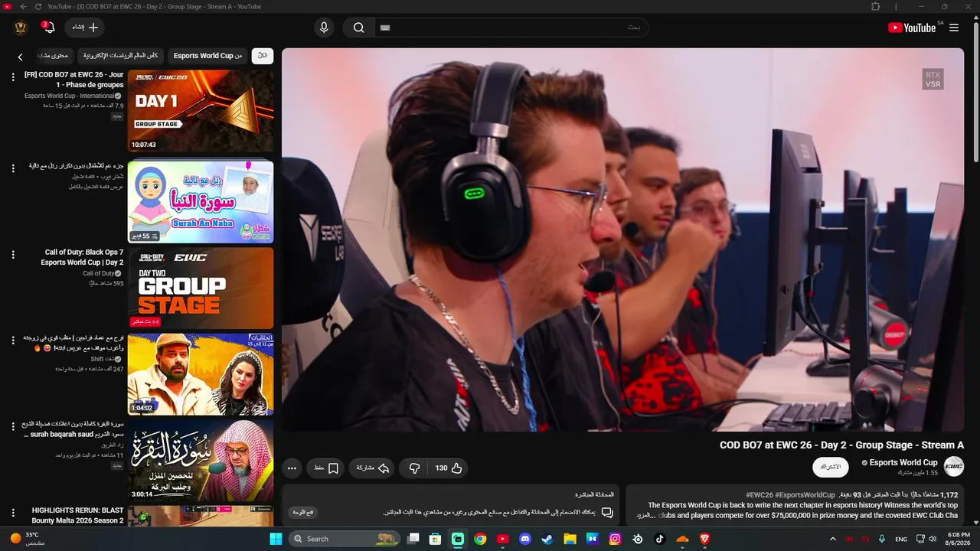
Task: Click the page vertical scrollbar
Action: [975, 92]
